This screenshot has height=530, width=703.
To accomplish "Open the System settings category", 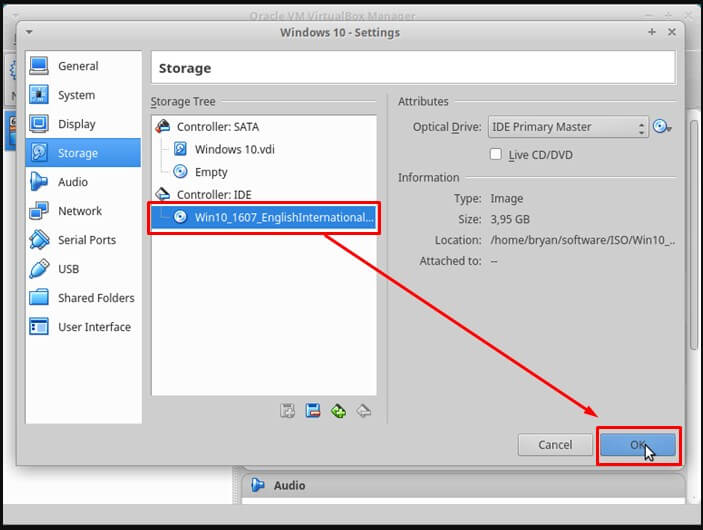I will (x=83, y=95).
